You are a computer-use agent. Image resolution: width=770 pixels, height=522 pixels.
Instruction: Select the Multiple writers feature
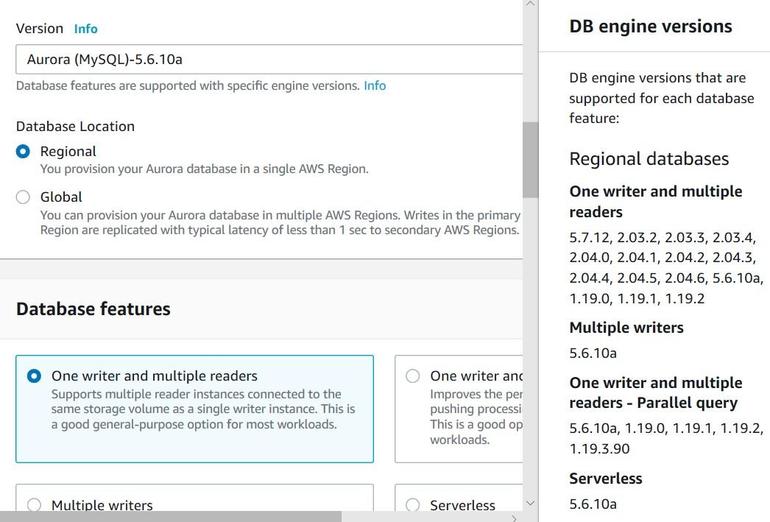tap(34, 505)
